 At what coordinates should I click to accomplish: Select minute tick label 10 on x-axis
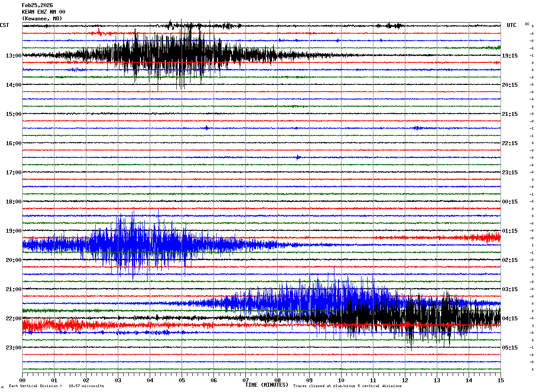click(x=341, y=380)
